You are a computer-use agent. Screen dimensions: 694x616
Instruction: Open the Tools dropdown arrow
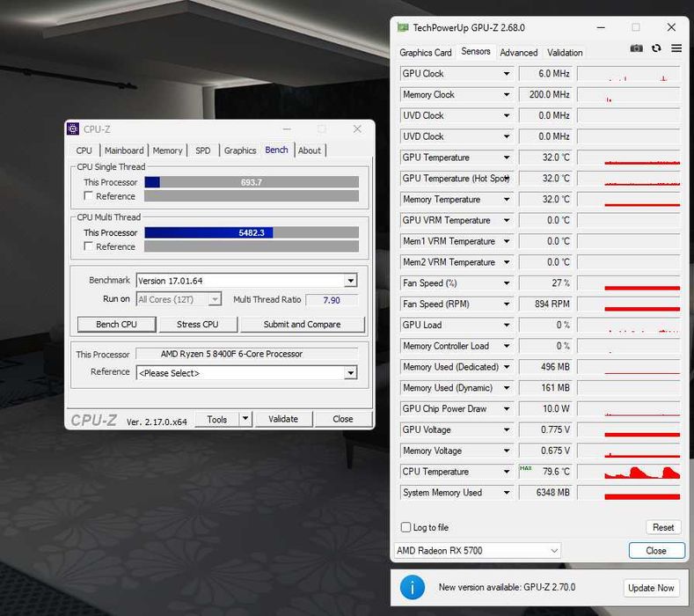tap(245, 419)
